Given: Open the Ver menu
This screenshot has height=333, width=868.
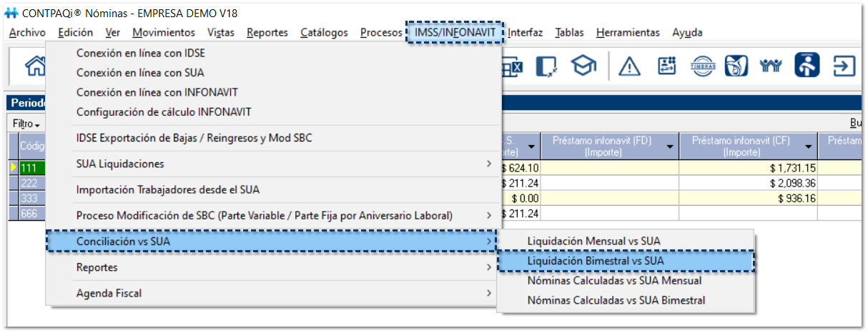Looking at the screenshot, I should 112,32.
